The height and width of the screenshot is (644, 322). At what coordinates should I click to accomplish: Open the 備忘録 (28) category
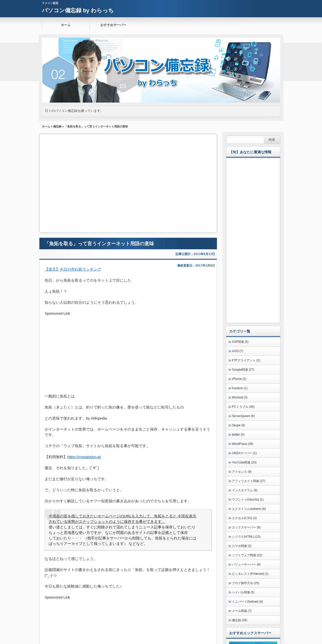click(x=253, y=620)
